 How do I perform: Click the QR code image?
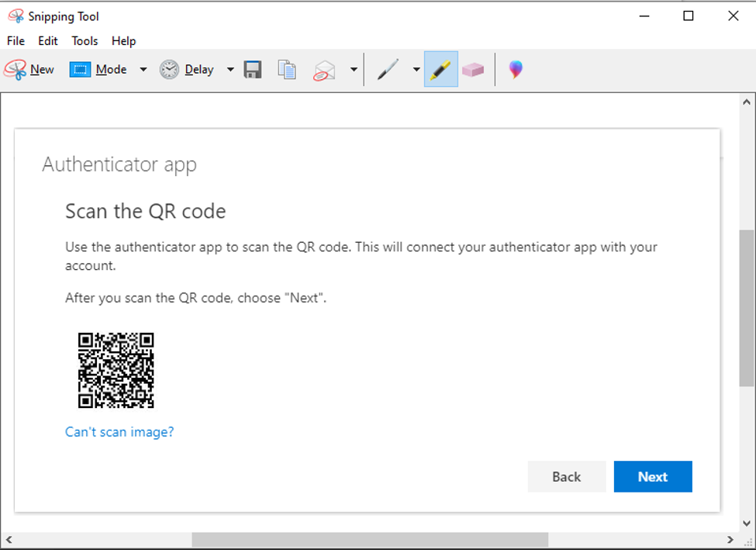click(116, 370)
